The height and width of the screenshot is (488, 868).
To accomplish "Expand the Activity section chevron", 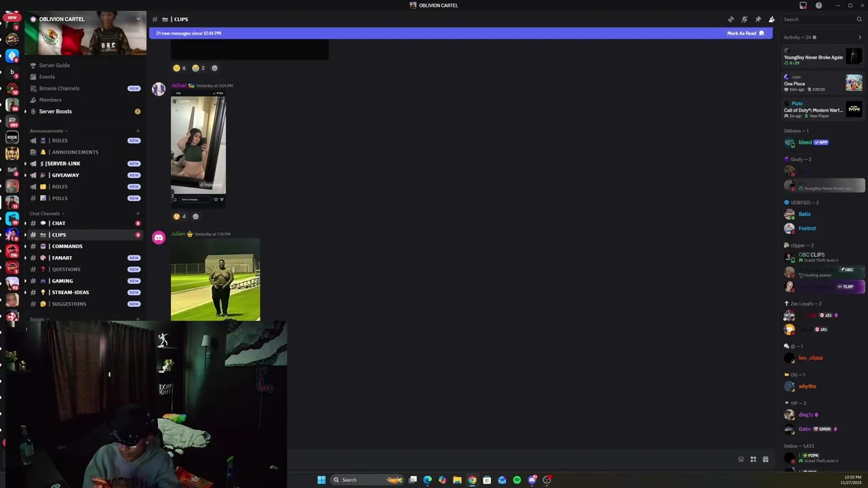I will [x=860, y=37].
